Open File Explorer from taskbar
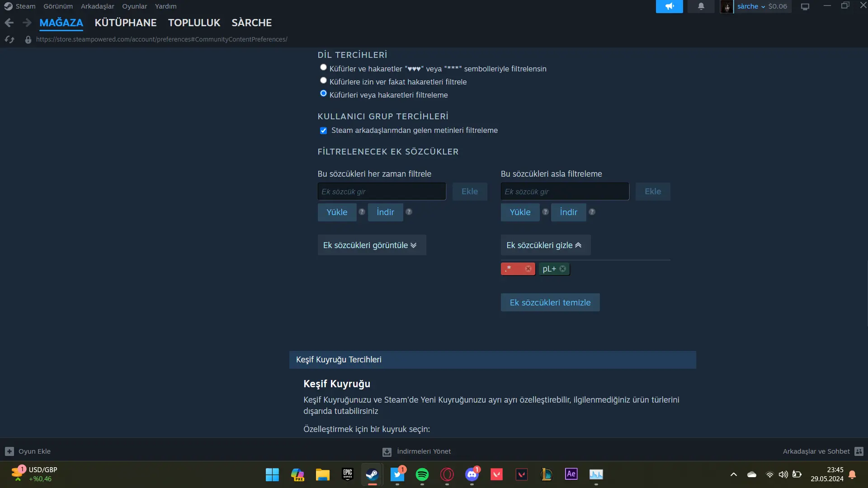The width and height of the screenshot is (868, 488). tap(322, 474)
